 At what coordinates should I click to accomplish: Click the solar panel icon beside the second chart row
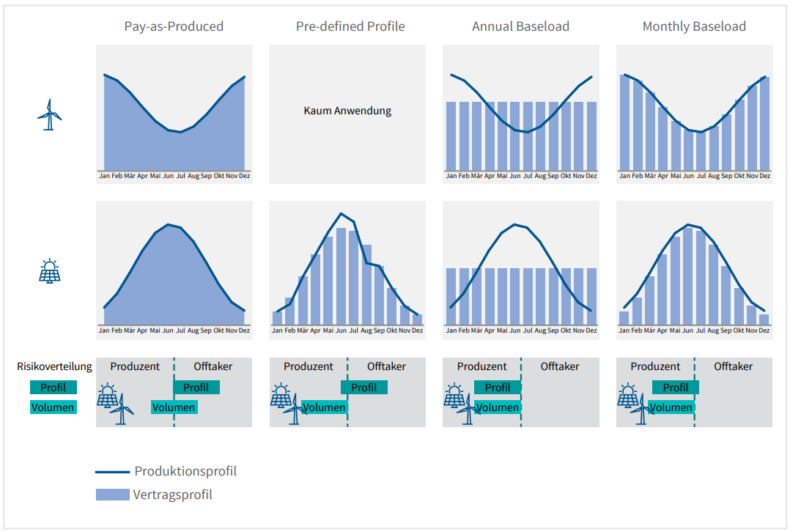click(49, 271)
